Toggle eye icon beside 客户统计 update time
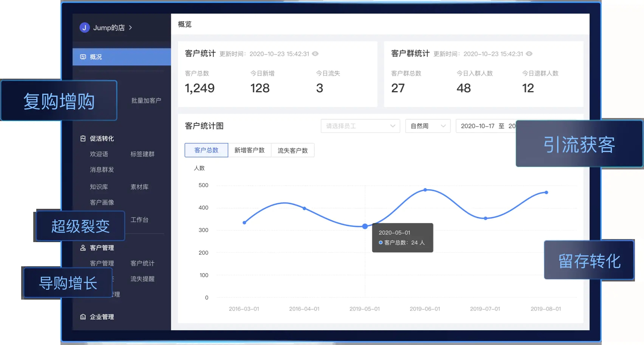This screenshot has height=345, width=644. pyautogui.click(x=315, y=54)
